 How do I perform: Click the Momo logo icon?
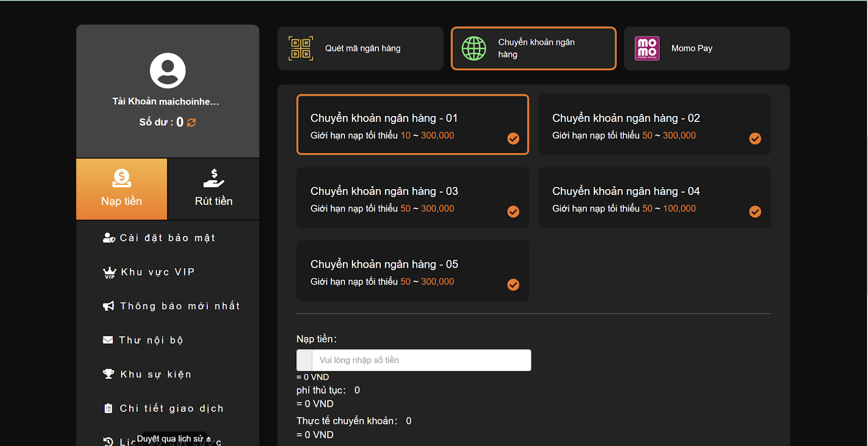(x=647, y=48)
